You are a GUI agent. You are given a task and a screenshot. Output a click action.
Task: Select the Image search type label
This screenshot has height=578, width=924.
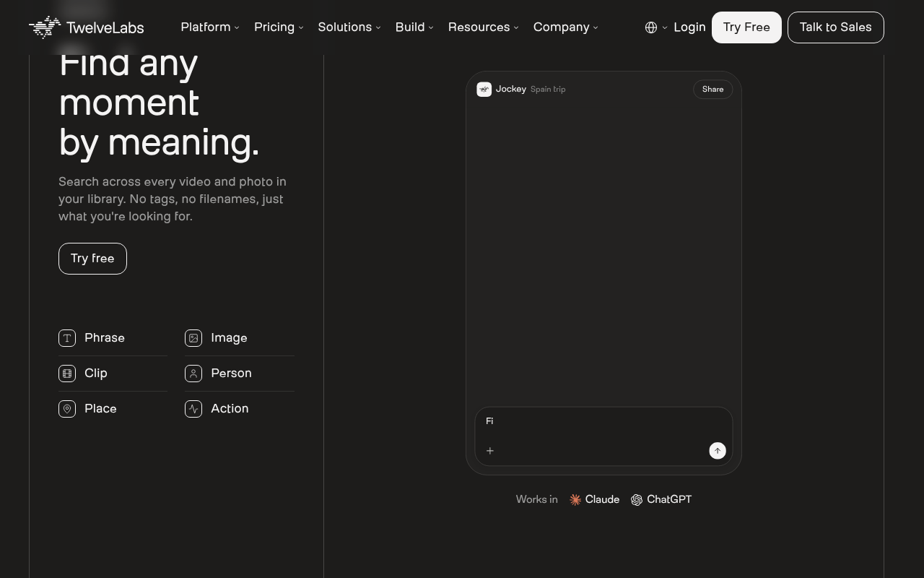229,338
